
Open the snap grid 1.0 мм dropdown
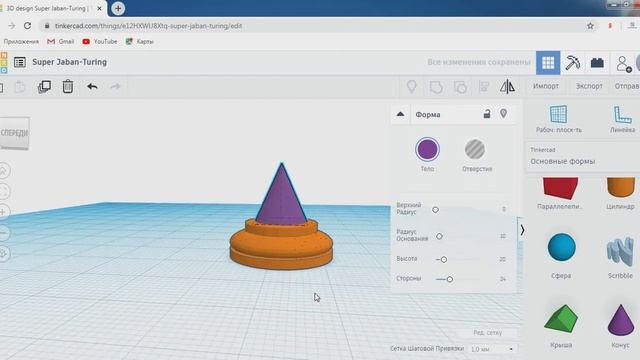tap(492, 349)
